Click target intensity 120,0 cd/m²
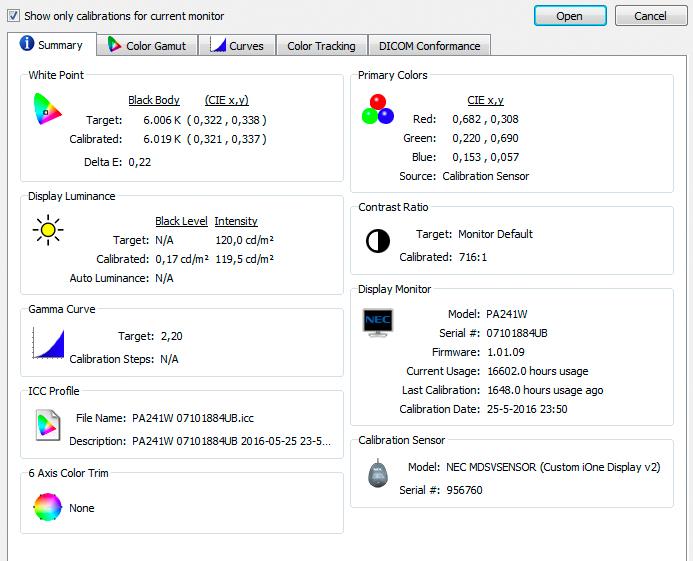The width and height of the screenshot is (693, 561). (244, 240)
